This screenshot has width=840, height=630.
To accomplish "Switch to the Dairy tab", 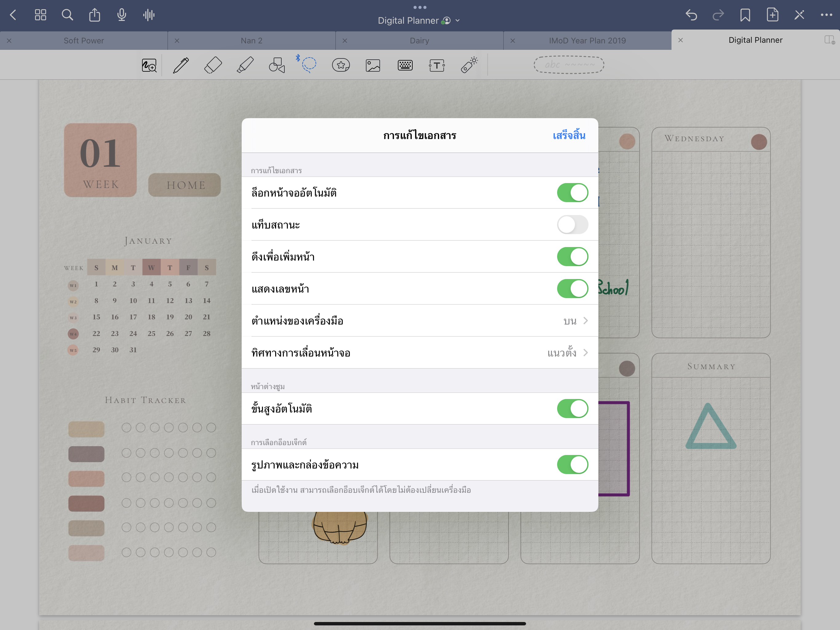I will tap(419, 41).
